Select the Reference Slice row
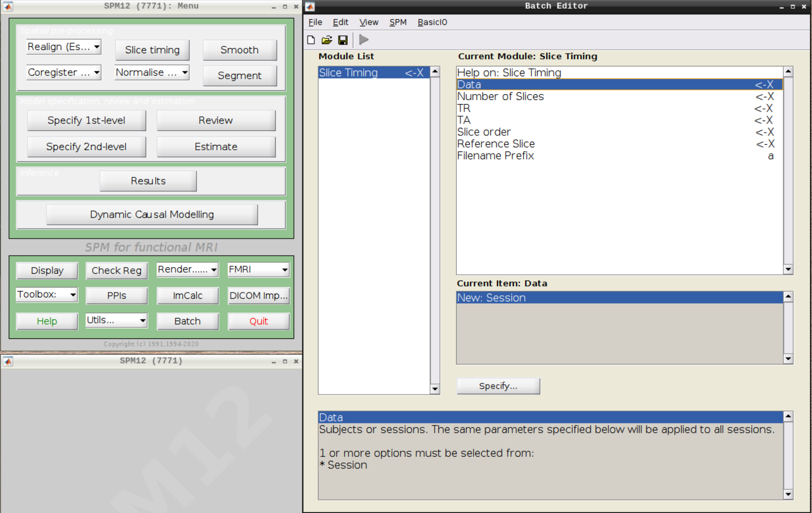The width and height of the screenshot is (812, 513). 619,144
